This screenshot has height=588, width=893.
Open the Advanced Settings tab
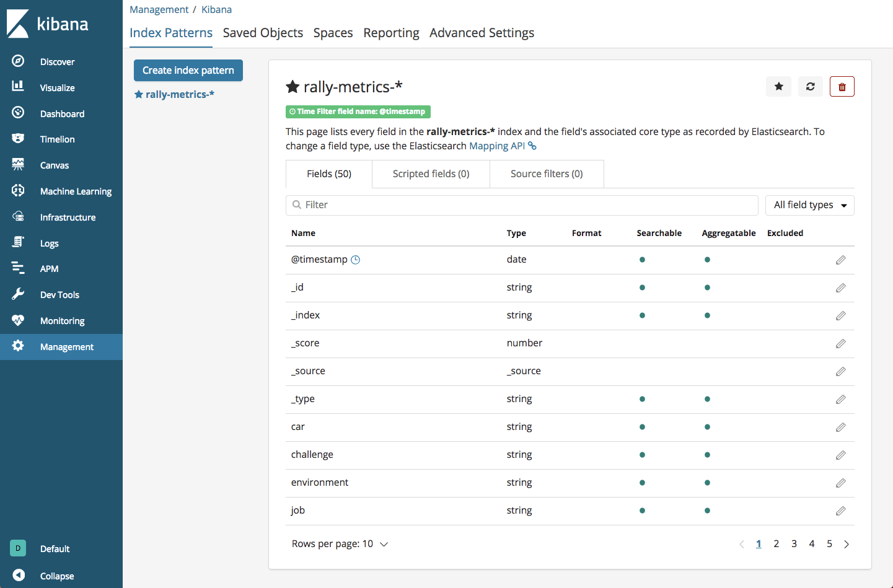pyautogui.click(x=482, y=33)
